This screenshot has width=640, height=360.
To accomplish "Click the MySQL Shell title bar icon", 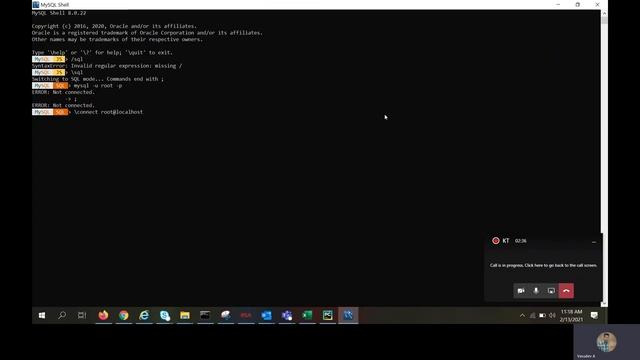I will [x=36, y=4].
